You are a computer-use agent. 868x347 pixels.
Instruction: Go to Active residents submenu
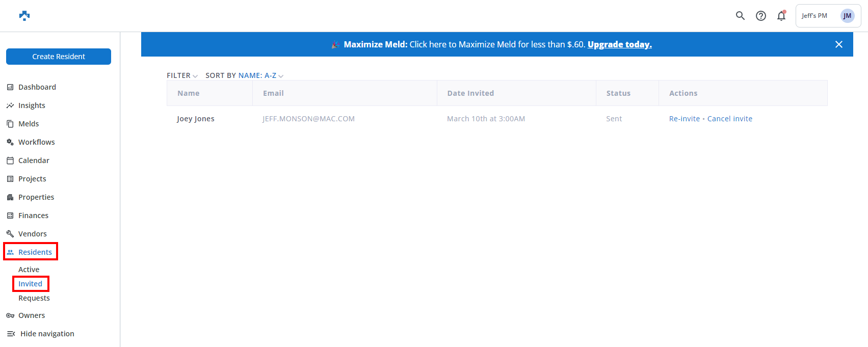point(29,270)
